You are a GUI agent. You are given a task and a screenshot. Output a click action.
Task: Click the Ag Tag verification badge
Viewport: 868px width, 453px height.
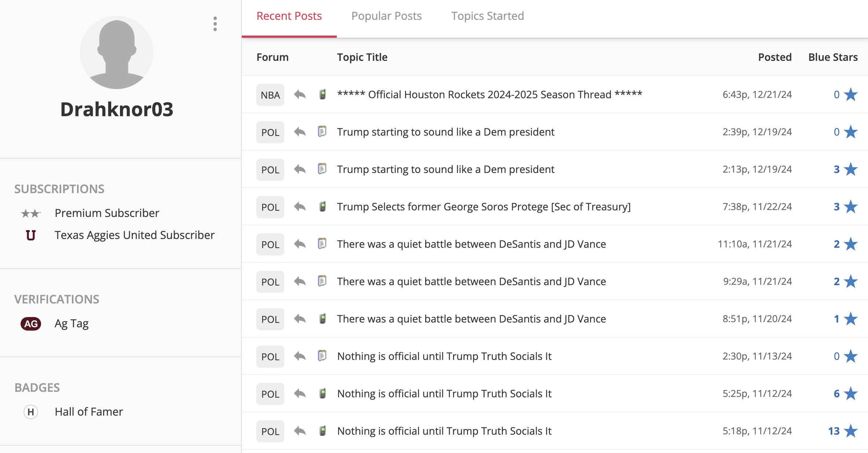[31, 324]
